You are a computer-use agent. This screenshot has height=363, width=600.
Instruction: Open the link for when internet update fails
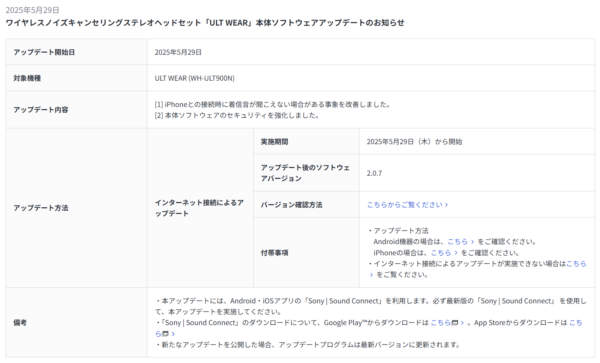coord(576,264)
